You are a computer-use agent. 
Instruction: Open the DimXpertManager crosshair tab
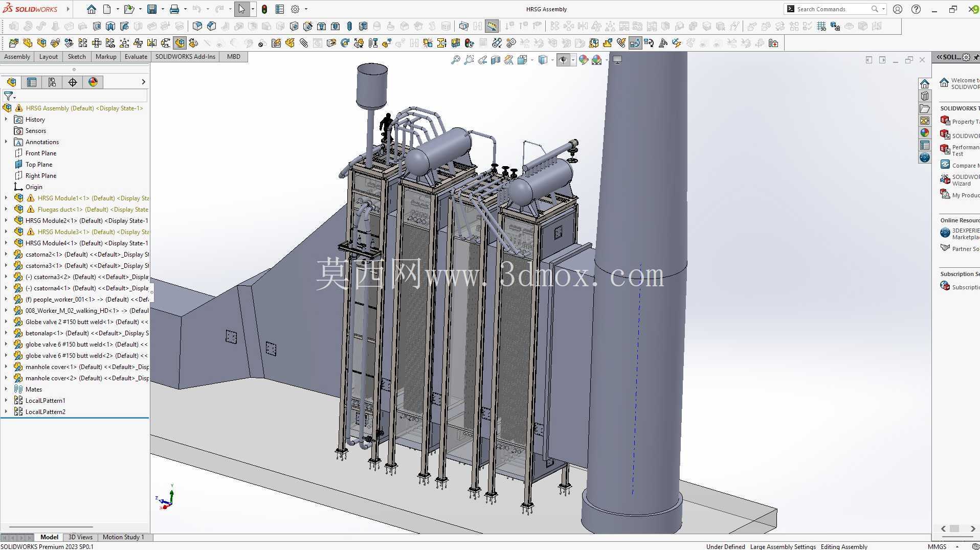coord(73,82)
